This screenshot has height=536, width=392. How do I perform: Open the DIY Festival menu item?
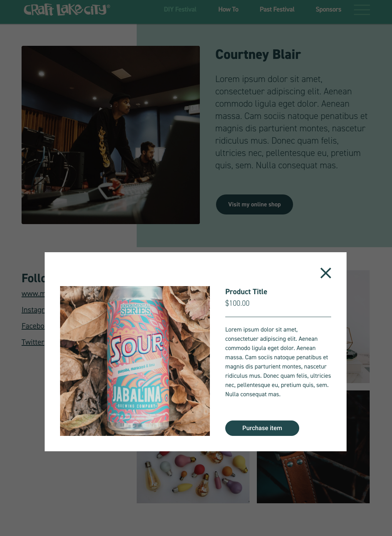180,9
